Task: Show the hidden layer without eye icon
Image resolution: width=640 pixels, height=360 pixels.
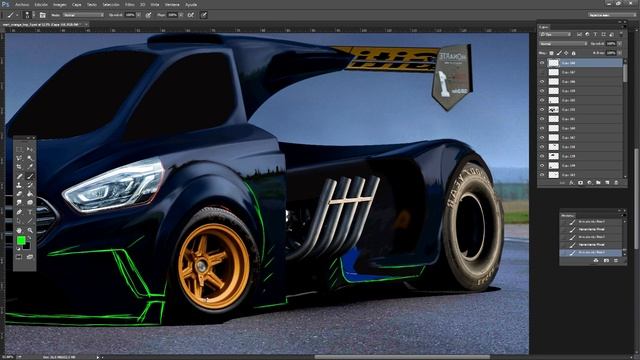Action: [x=542, y=72]
